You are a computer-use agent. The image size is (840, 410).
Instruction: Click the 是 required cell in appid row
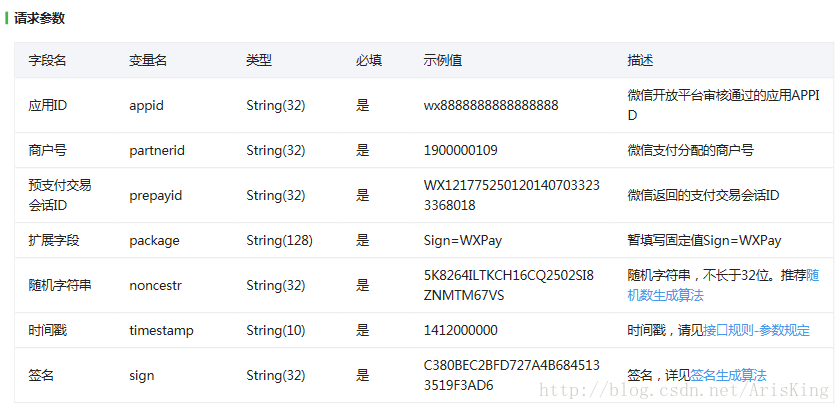363,106
